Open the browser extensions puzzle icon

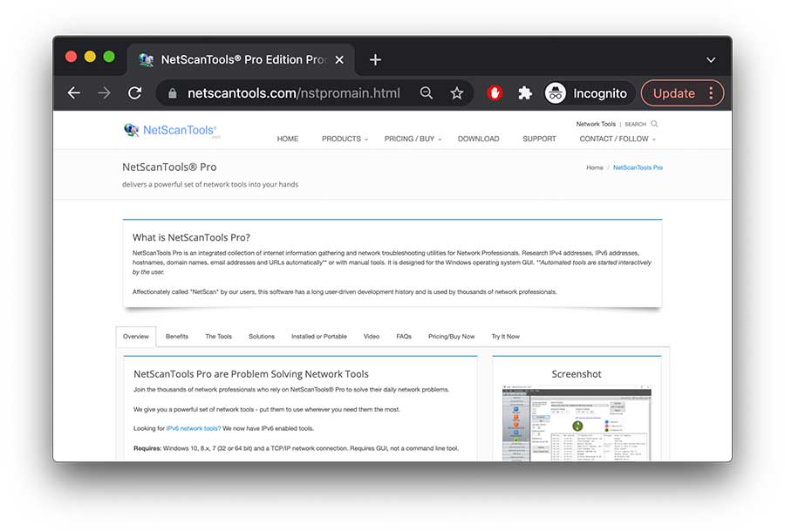(524, 92)
